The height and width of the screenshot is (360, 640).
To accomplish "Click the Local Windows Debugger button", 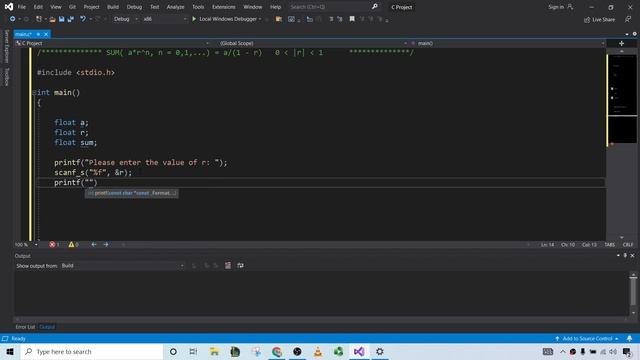I will [227, 19].
